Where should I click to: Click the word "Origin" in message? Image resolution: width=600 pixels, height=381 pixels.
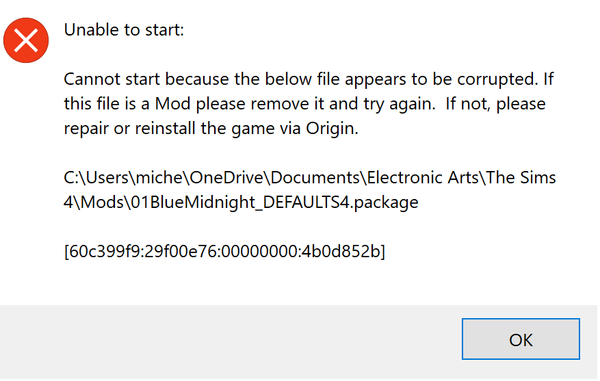pos(329,129)
